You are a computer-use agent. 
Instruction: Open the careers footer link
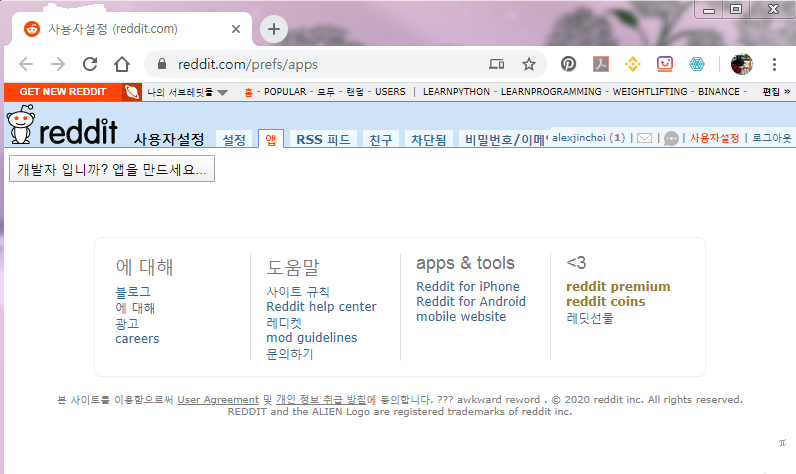[137, 338]
